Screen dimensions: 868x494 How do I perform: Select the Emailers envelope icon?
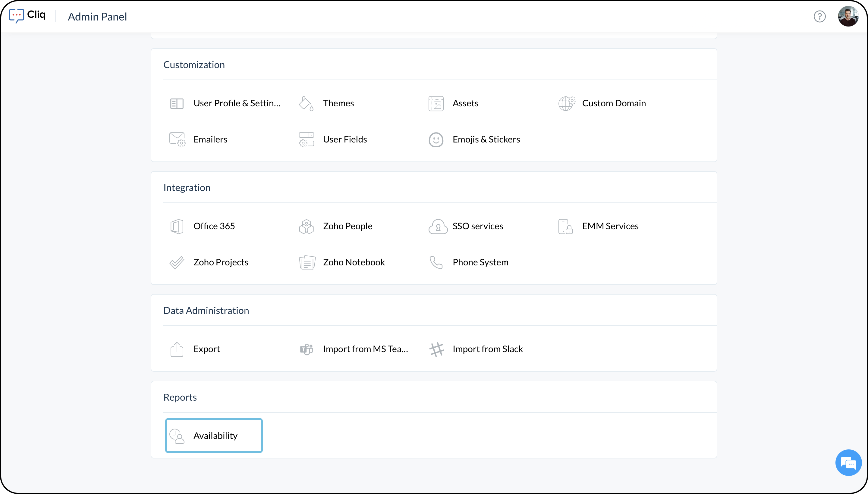pyautogui.click(x=177, y=139)
